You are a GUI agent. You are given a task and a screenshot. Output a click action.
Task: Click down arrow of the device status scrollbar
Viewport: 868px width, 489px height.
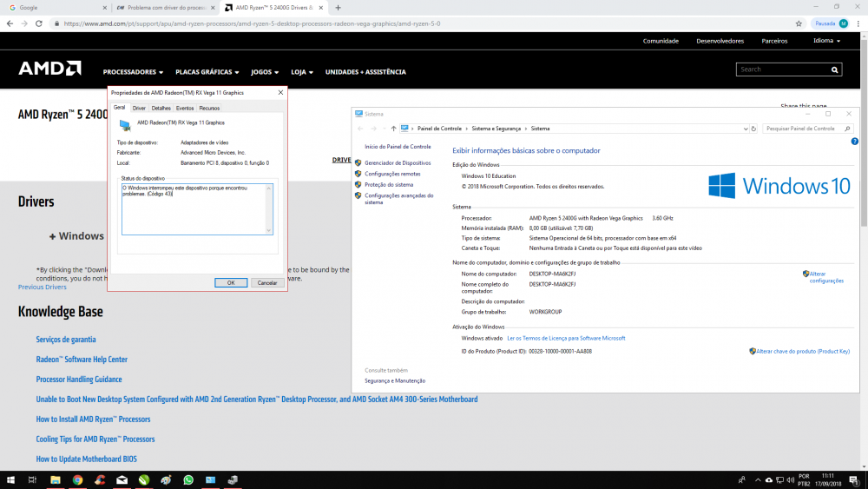point(269,230)
